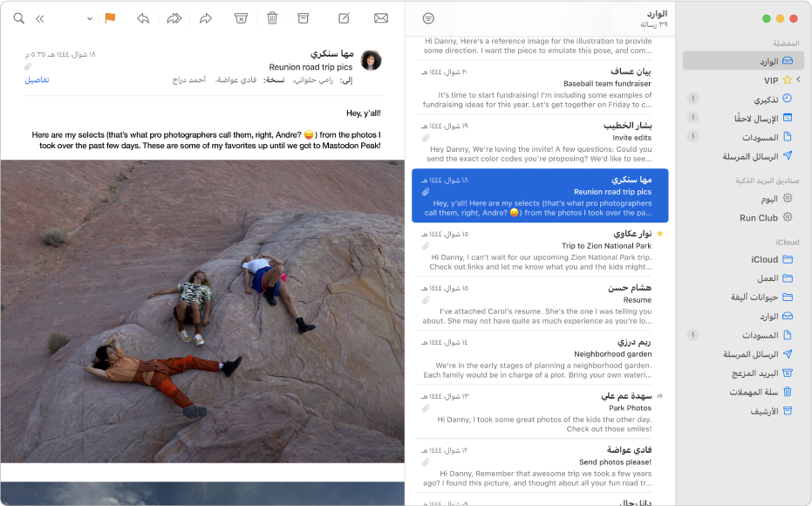Click the double-chevron toolbar overflow icon
The height and width of the screenshot is (506, 812).
coord(40,19)
